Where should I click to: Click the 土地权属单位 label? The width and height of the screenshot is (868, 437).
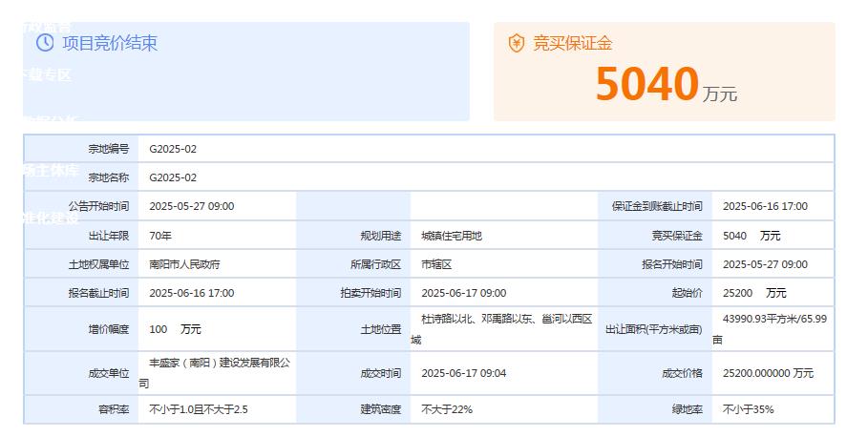click(x=98, y=264)
